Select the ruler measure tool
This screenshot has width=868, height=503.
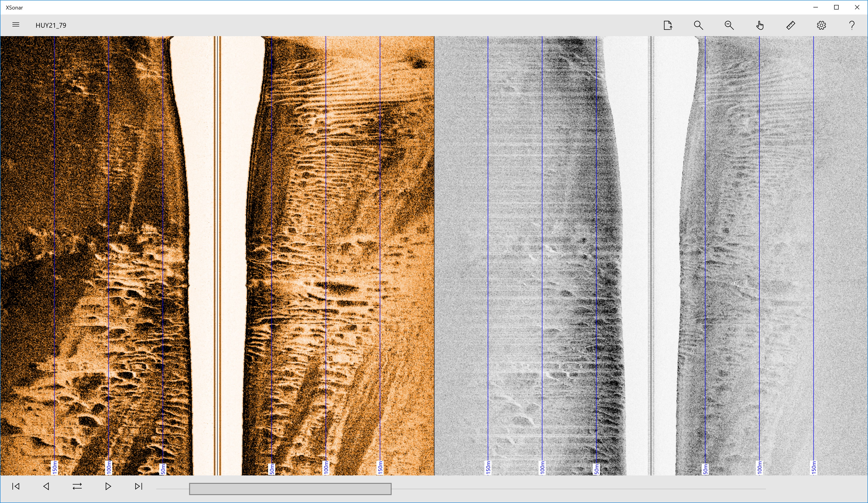[791, 25]
